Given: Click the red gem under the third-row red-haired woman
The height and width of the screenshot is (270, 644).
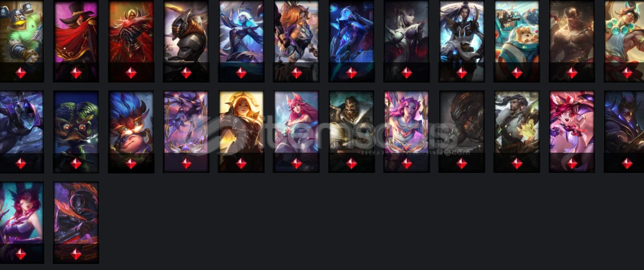Looking at the screenshot, I should pos(21,254).
